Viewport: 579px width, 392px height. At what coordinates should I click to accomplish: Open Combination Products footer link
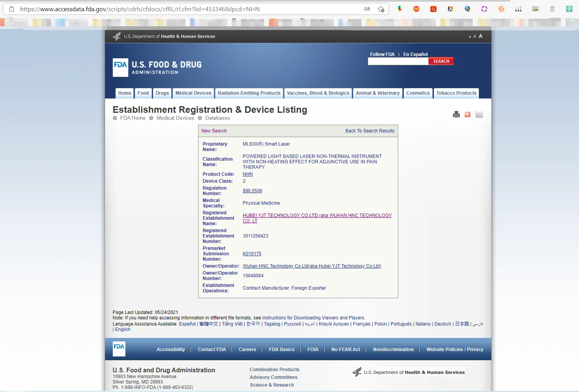point(274,370)
